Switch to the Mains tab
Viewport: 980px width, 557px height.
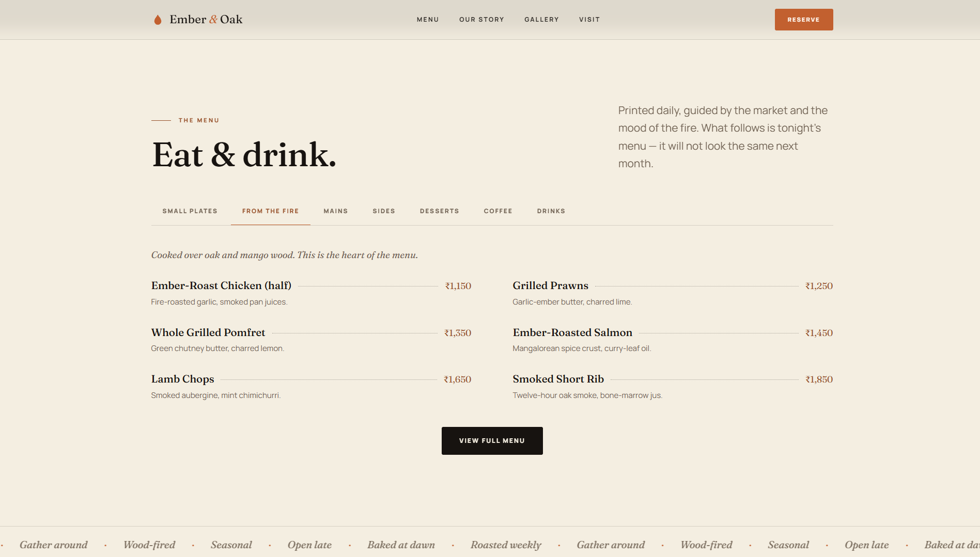point(336,211)
